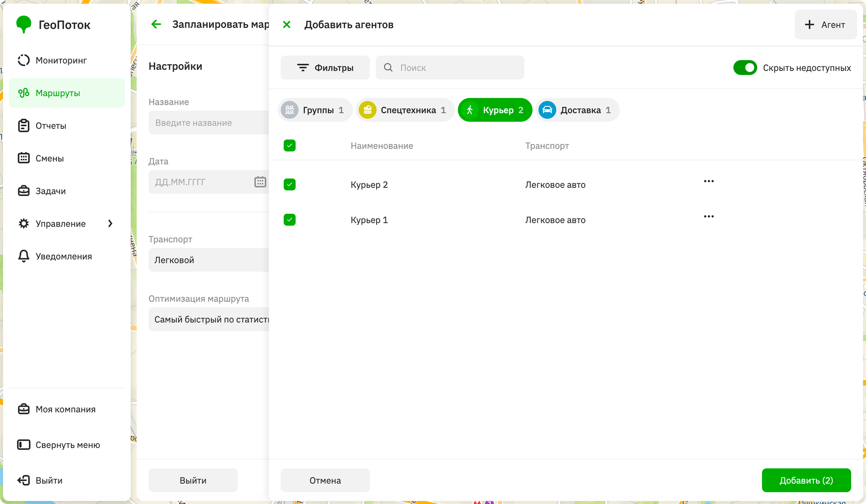The image size is (866, 504).
Task: Click the Смены calendar icon in sidebar
Action: [x=24, y=158]
